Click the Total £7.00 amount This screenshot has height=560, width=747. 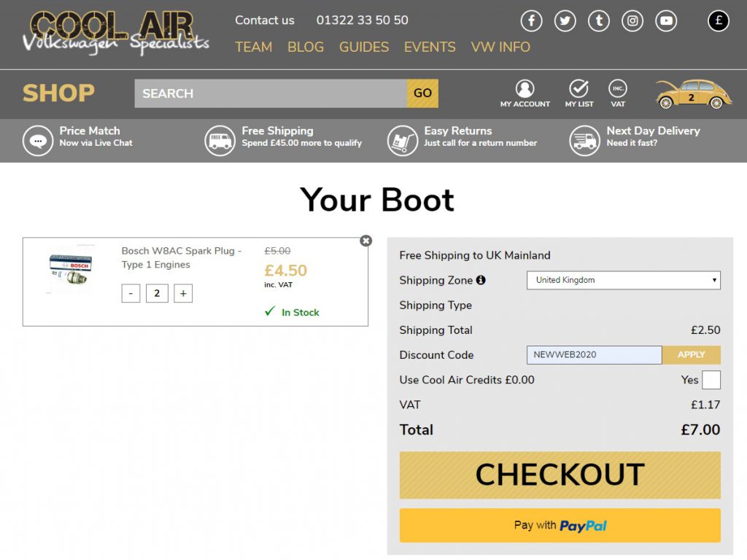(700, 429)
